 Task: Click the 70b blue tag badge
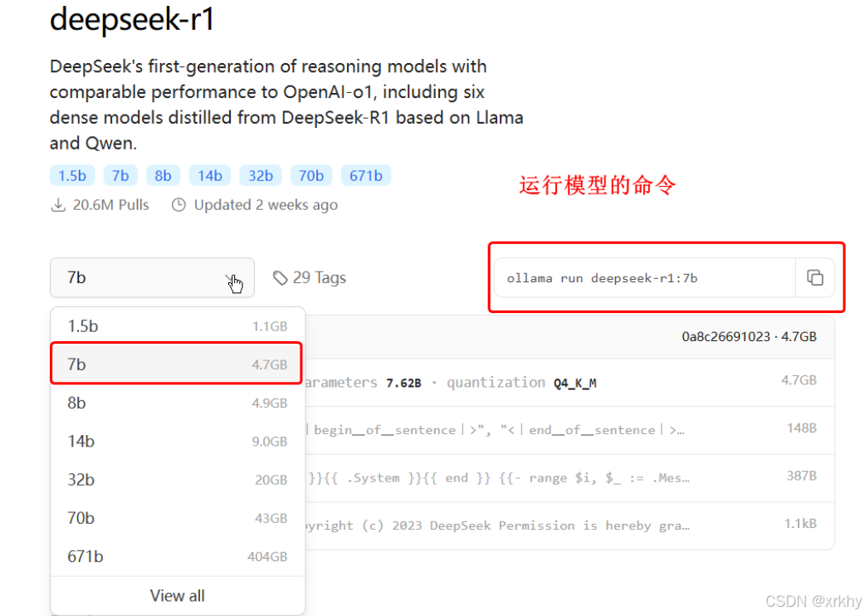point(311,175)
